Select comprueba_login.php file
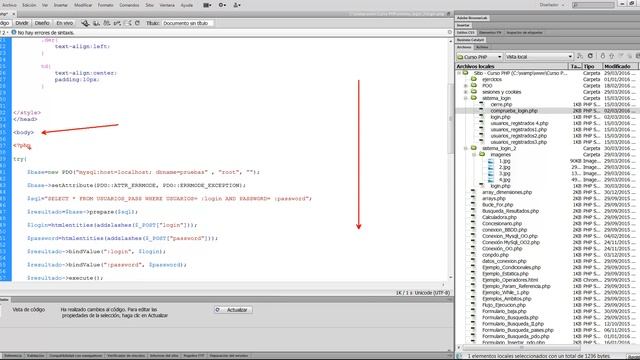The width and height of the screenshot is (640, 360). (x=514, y=111)
